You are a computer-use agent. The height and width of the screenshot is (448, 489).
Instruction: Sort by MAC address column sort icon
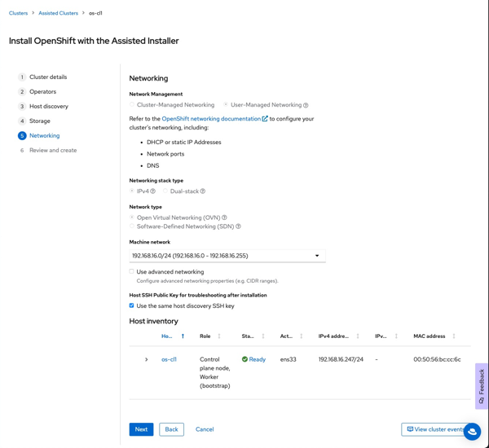coord(454,336)
